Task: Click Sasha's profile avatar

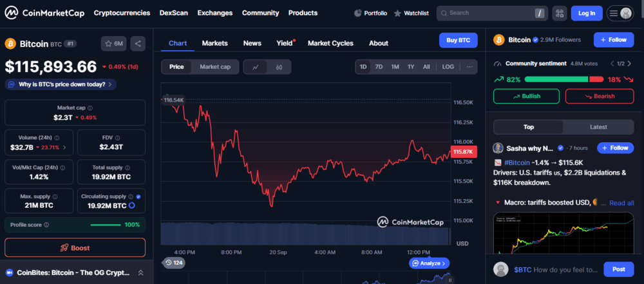Action: [498, 148]
